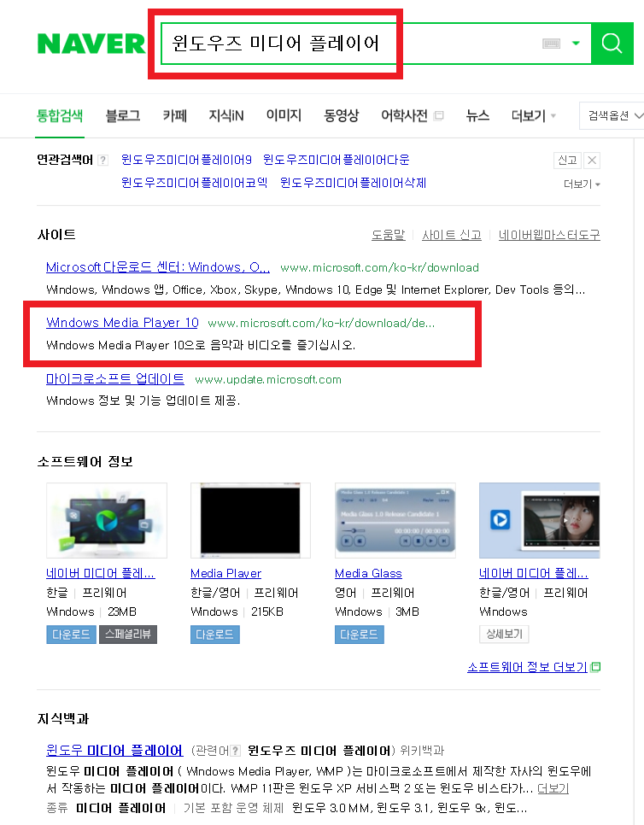Expand the search box autocomplete arrow
This screenshot has height=825, width=644.
(x=576, y=44)
